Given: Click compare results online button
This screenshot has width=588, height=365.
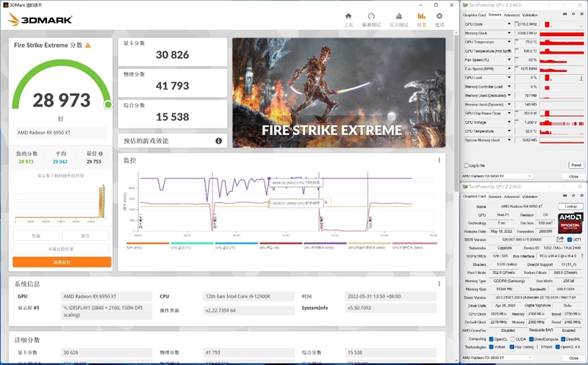Looking at the screenshot, I should click(x=61, y=249).
